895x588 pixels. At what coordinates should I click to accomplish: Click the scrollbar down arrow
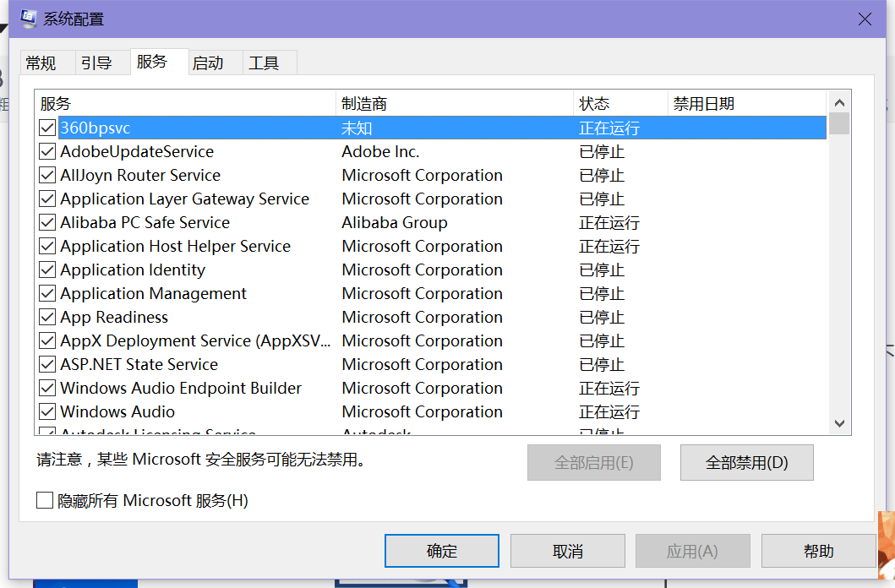[x=839, y=423]
